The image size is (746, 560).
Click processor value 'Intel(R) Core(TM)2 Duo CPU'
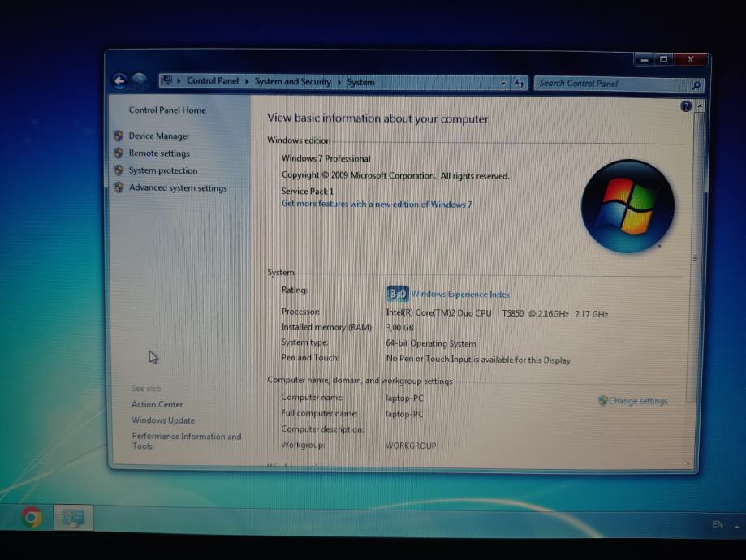coord(438,313)
